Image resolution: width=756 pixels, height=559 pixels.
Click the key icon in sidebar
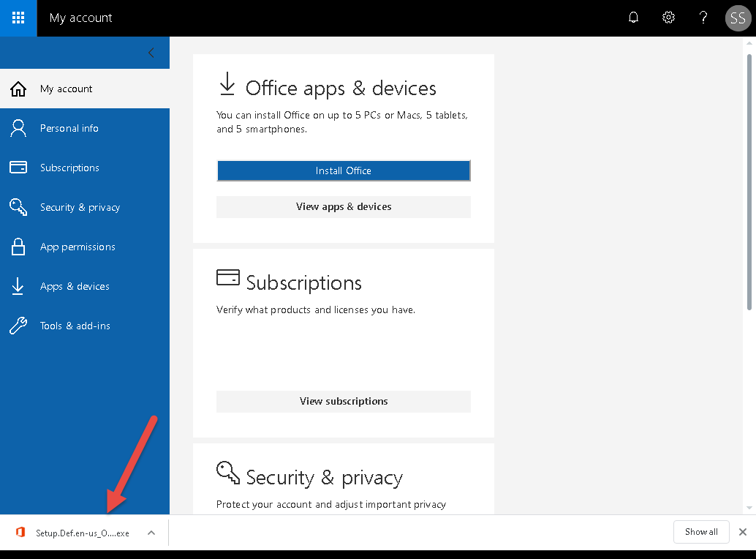coord(18,207)
